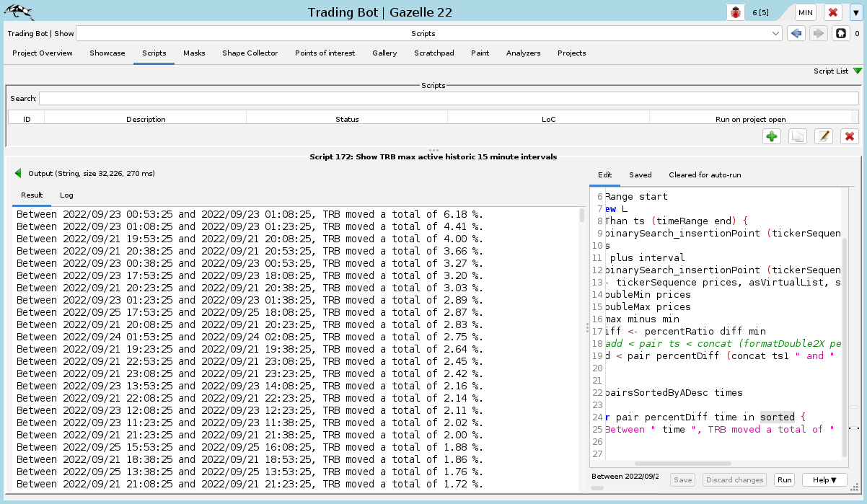Open the Scripts navigation dropdown

pyautogui.click(x=776, y=33)
